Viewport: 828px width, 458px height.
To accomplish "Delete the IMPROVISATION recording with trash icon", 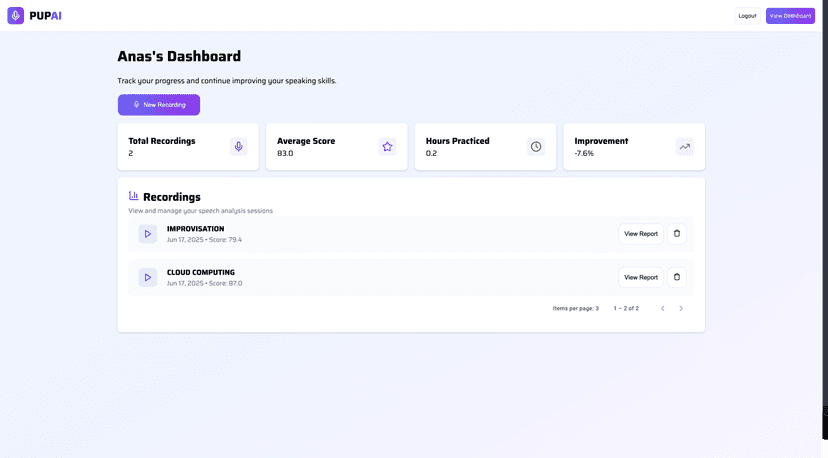I will coord(677,234).
